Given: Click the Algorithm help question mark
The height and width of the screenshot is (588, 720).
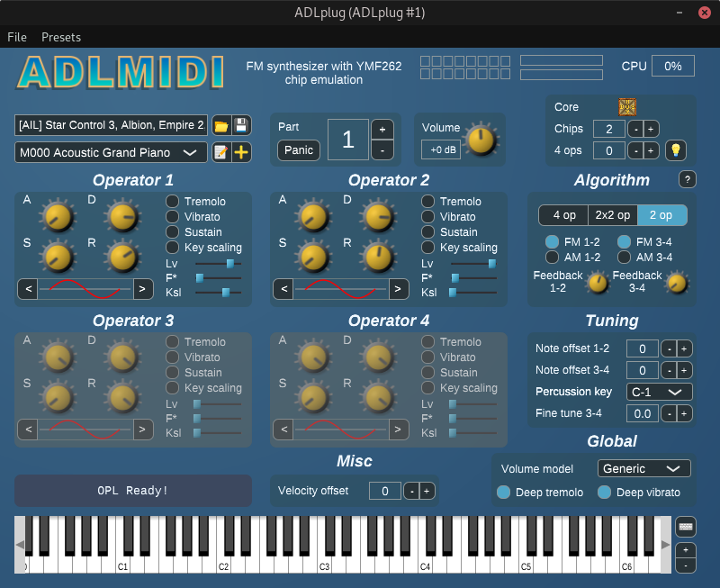Looking at the screenshot, I should click(x=687, y=179).
